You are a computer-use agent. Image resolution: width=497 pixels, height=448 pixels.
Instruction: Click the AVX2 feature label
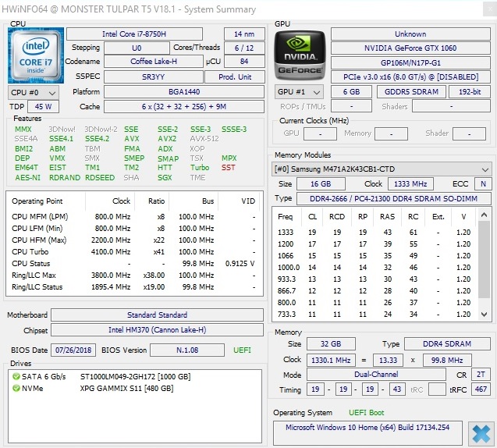167,139
